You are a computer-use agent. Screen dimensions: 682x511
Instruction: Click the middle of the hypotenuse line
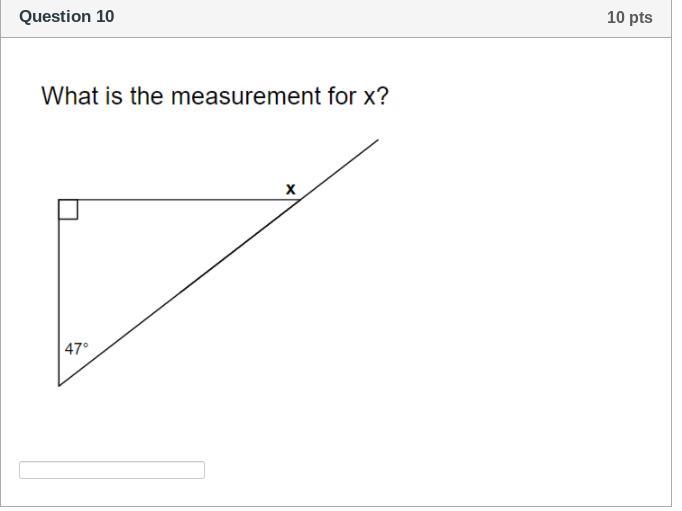[x=180, y=292]
